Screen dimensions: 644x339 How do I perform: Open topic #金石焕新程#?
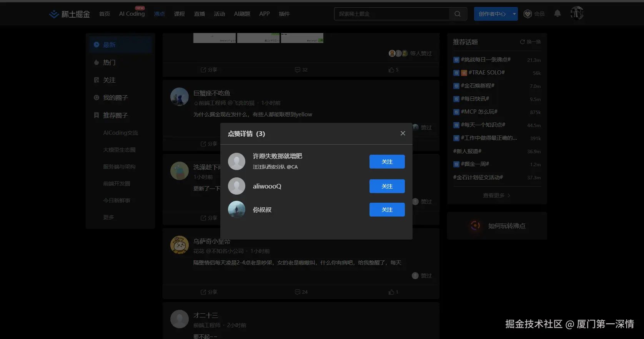coord(478,86)
